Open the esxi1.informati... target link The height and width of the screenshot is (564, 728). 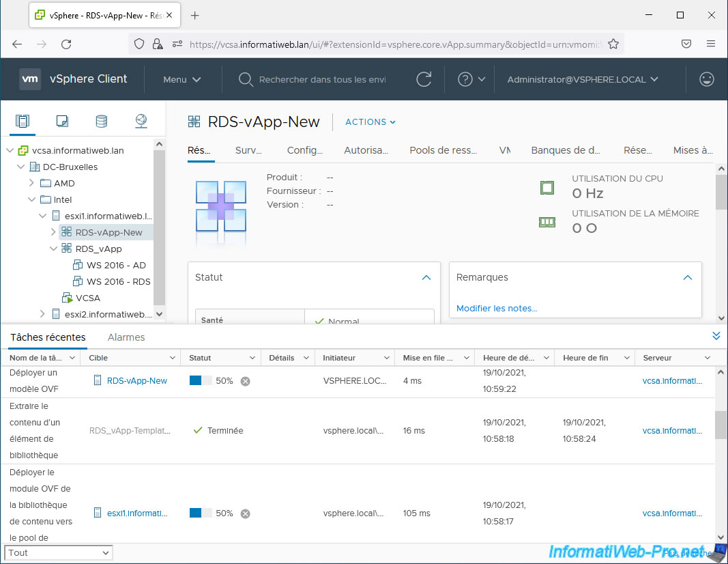click(x=137, y=513)
